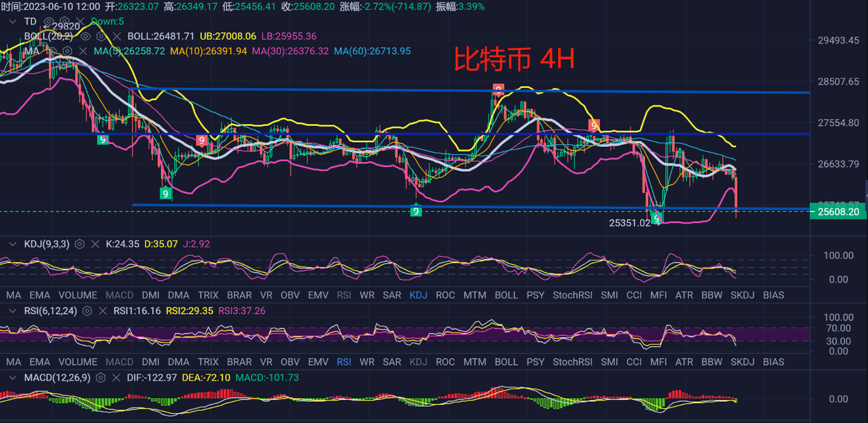
Task: Remove the BOLL indicator from chart
Action: click(117, 36)
